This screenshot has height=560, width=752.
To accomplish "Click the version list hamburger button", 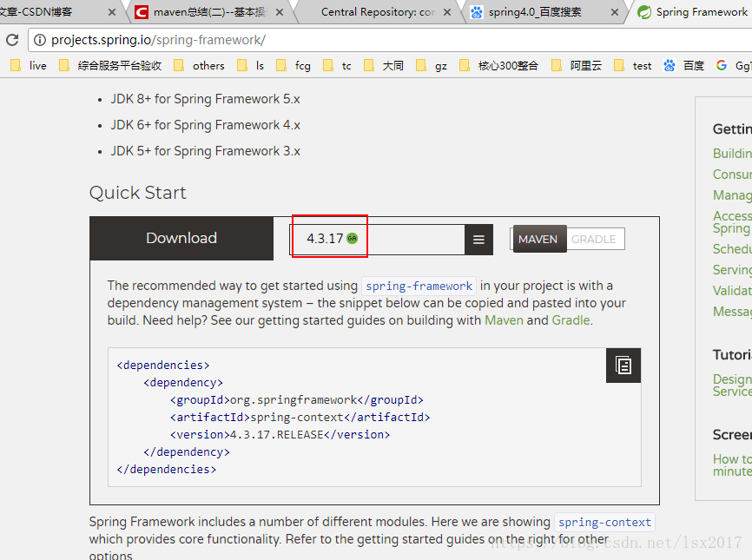I will (x=478, y=240).
